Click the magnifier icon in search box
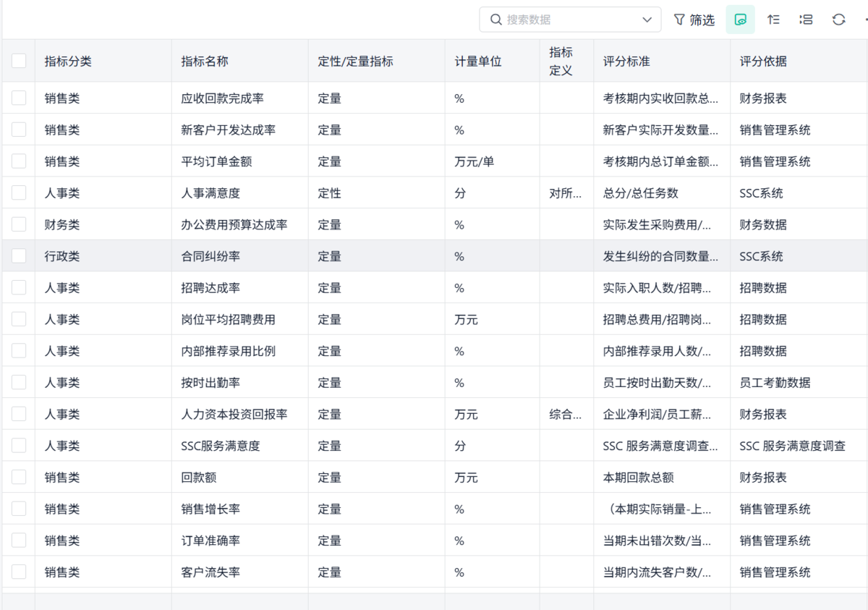 tap(495, 20)
